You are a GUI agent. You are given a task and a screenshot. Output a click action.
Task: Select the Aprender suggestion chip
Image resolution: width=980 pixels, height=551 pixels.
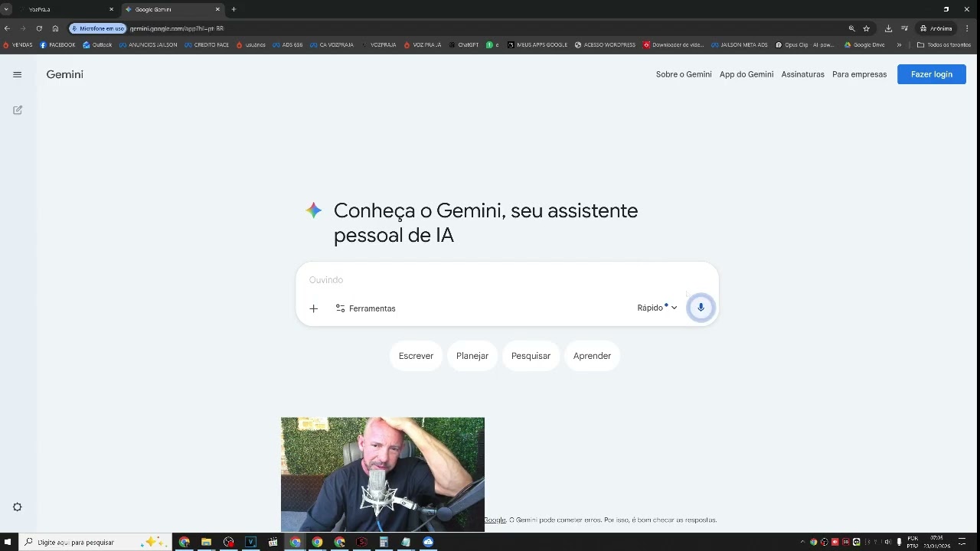point(592,356)
